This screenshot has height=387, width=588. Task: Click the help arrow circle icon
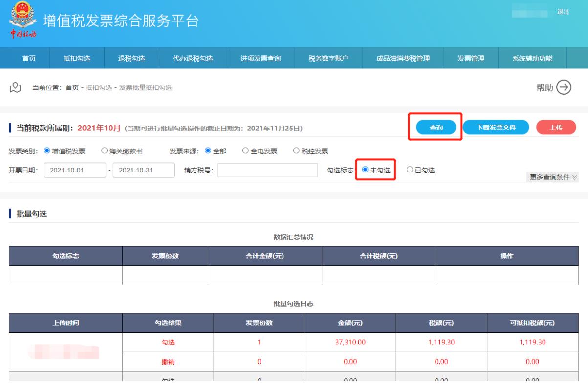coord(565,87)
